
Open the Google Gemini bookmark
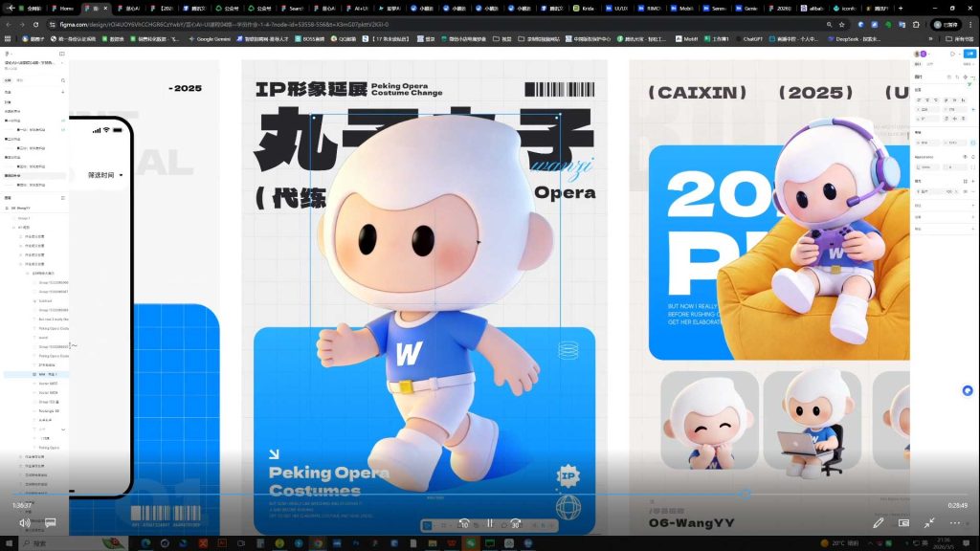tap(210, 38)
